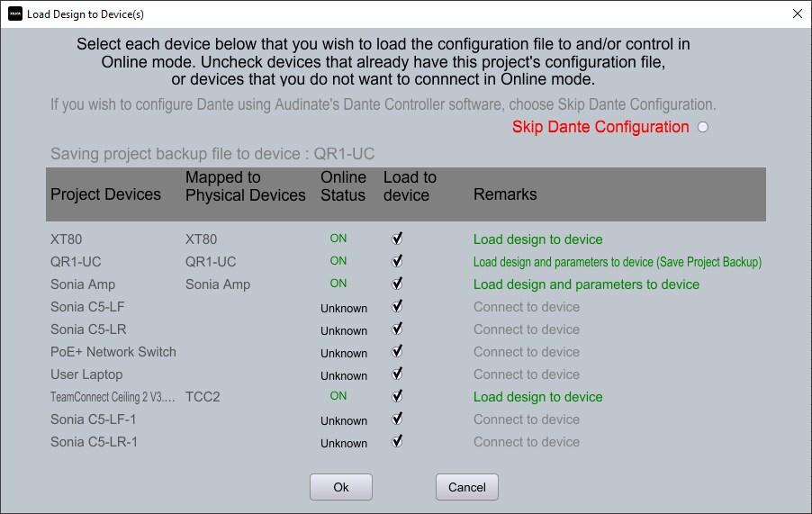Click the Remarks column header
Viewport: 812px width, 514px height.
(x=505, y=194)
